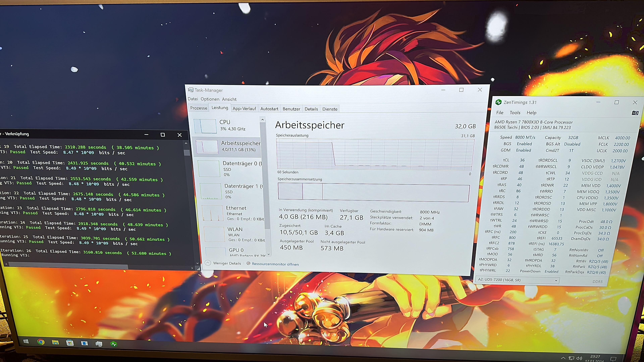This screenshot has width=644, height=362.
Task: Open the Help menu in ZenTimings
Action: pyautogui.click(x=531, y=113)
